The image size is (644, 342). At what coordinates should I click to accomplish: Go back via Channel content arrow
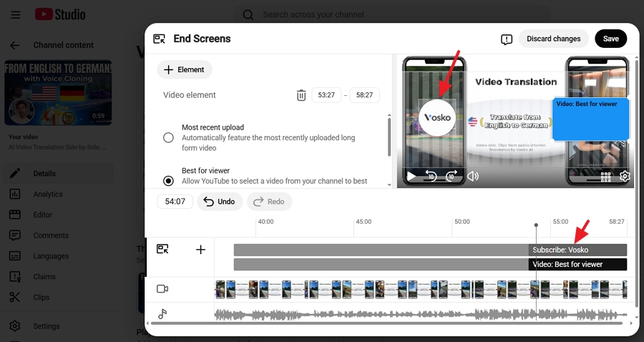pyautogui.click(x=15, y=45)
